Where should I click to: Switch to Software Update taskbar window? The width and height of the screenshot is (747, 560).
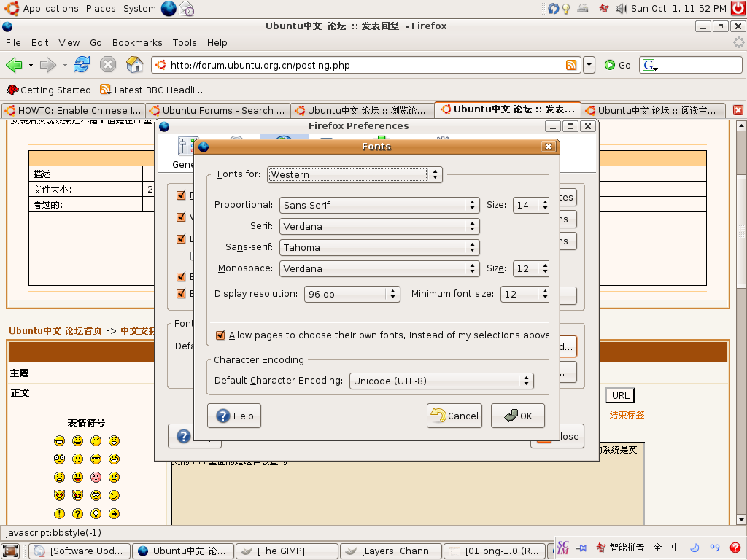tap(79, 551)
